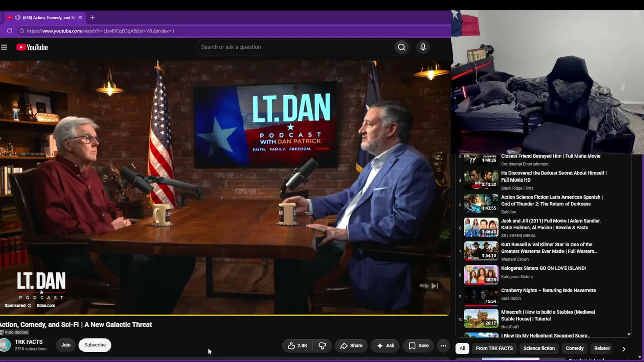Play the Kurt Russell & Val Kilmer western
The image size is (644, 362).
click(549, 248)
